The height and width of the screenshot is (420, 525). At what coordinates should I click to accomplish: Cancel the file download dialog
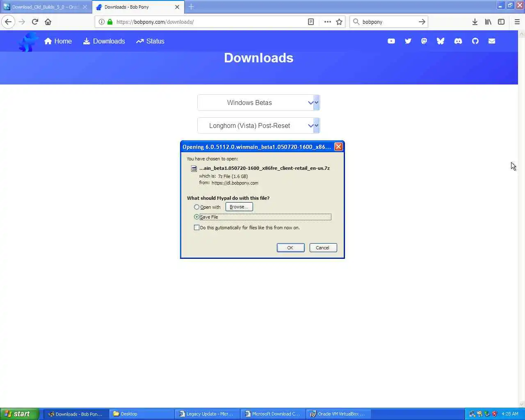click(323, 248)
